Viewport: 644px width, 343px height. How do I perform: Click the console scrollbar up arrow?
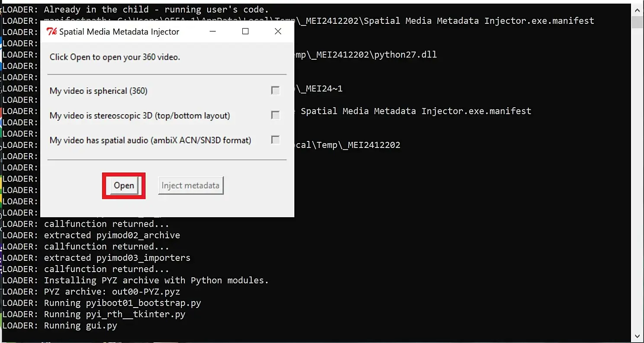(637, 9)
